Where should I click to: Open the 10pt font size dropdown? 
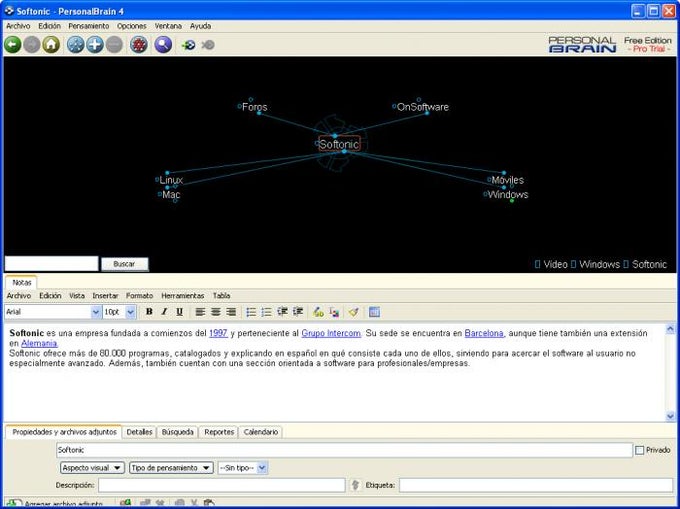click(x=131, y=312)
